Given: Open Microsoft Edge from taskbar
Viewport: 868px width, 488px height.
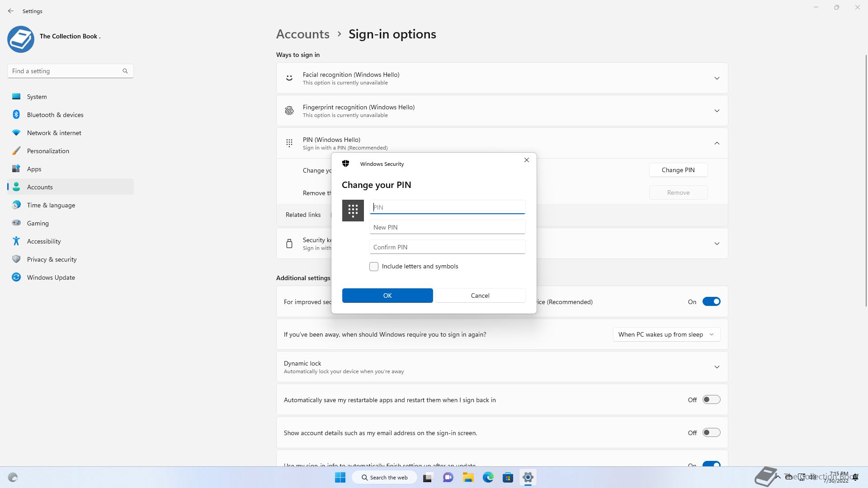Looking at the screenshot, I should pos(488,477).
